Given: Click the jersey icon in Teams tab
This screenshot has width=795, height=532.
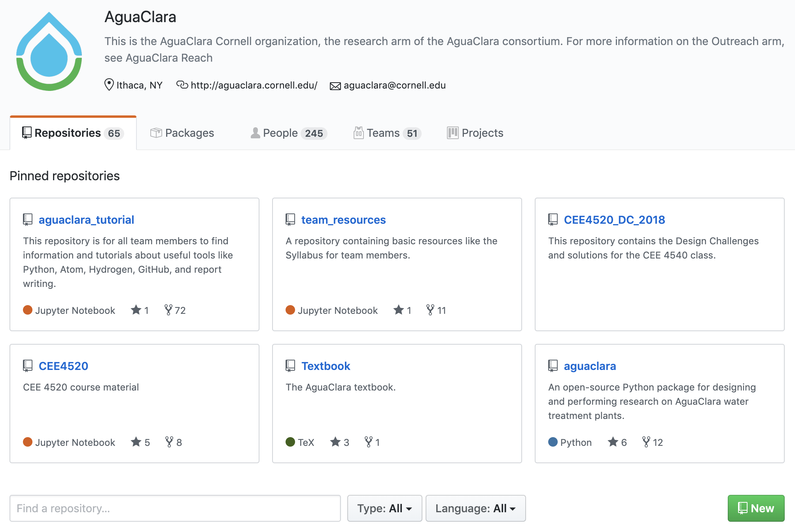Looking at the screenshot, I should pyautogui.click(x=358, y=133).
